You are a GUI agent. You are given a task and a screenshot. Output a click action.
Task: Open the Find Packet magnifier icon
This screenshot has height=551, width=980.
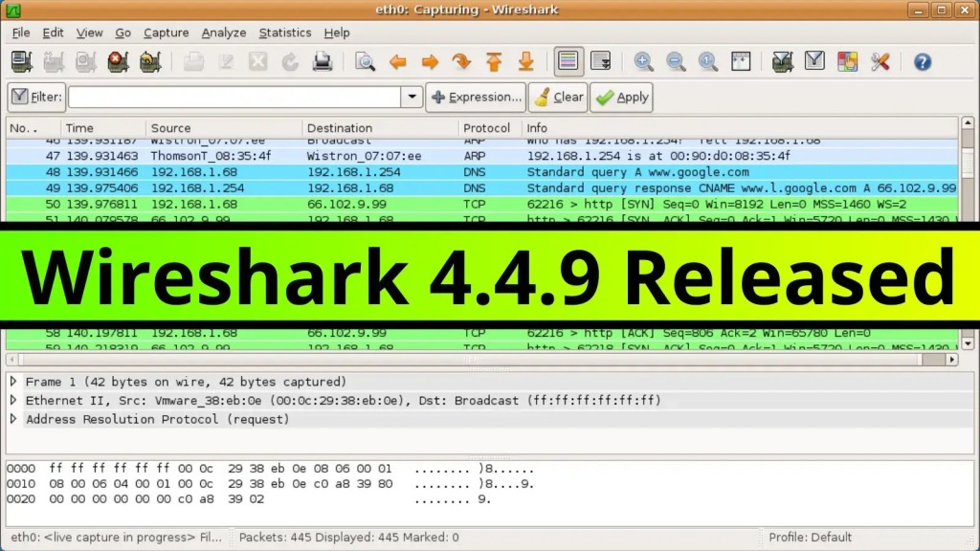(366, 61)
